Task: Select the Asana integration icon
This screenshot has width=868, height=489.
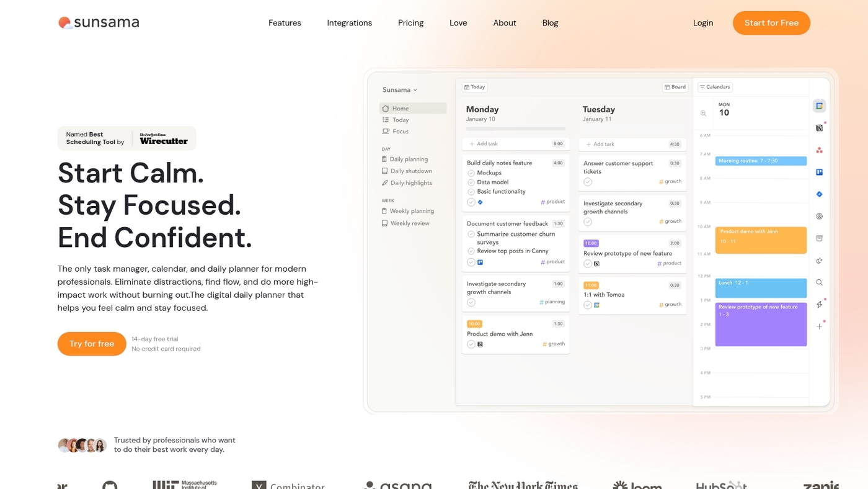Action: point(820,149)
